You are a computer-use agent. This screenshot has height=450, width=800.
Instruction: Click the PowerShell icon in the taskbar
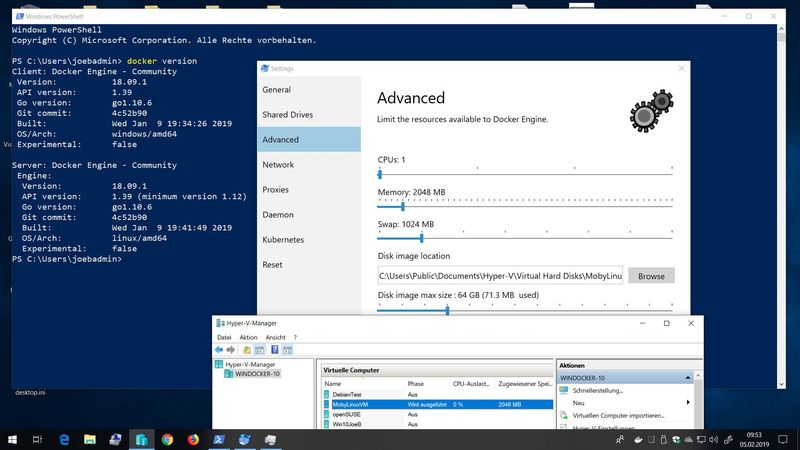[219, 439]
